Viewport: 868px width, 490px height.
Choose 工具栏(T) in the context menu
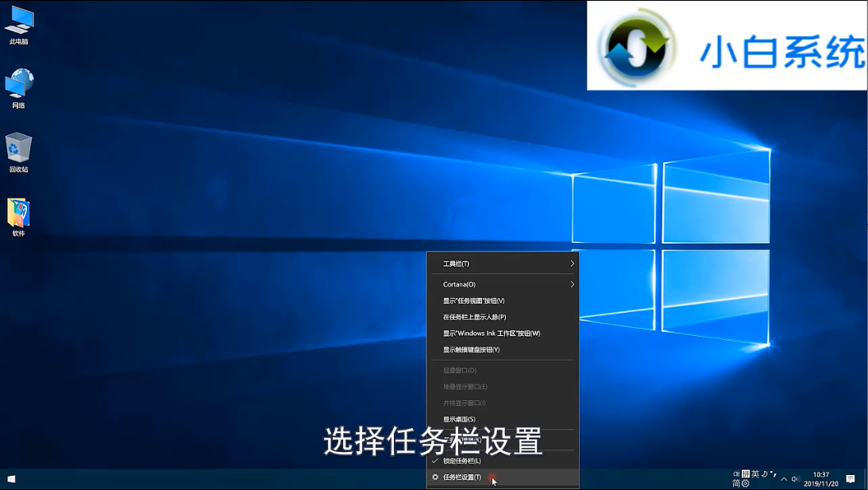[x=503, y=264]
